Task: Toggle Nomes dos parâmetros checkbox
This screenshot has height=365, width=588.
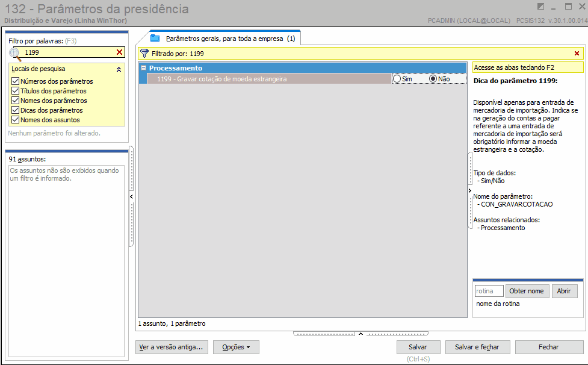Action: (16, 101)
